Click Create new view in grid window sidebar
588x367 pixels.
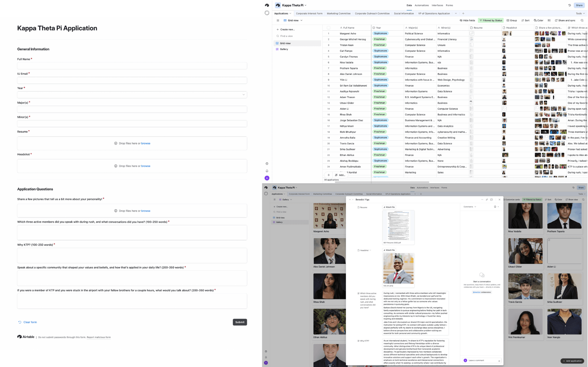coord(286,29)
